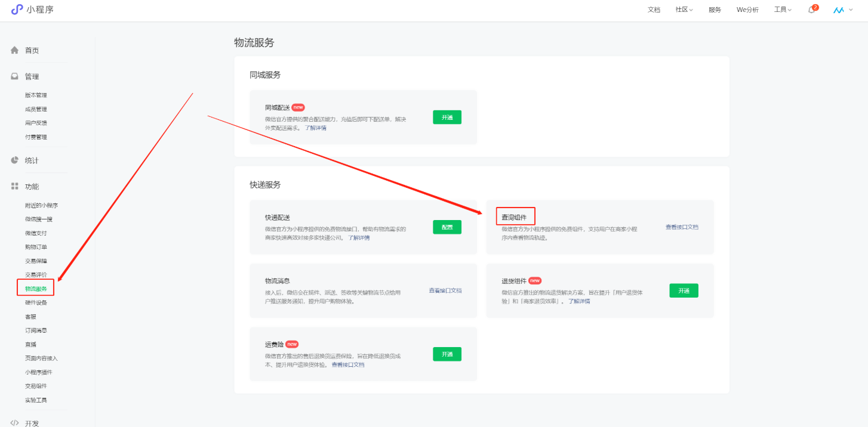
Task: Open the notification bell icon
Action: (x=811, y=10)
